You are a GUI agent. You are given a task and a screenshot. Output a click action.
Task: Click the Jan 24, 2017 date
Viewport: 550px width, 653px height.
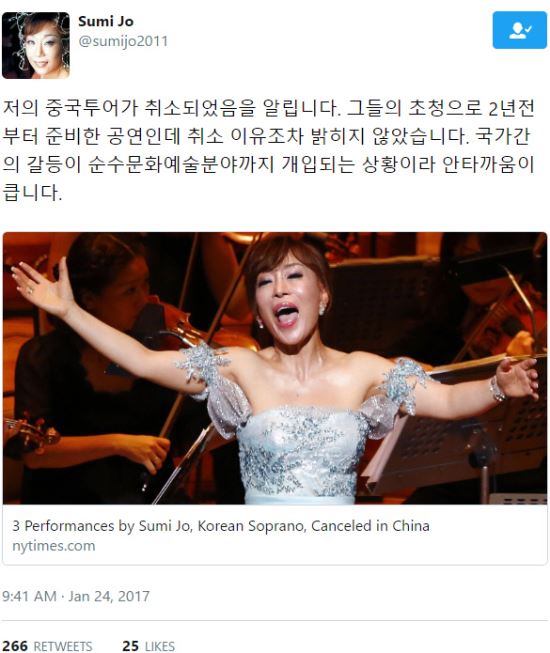coord(109,596)
